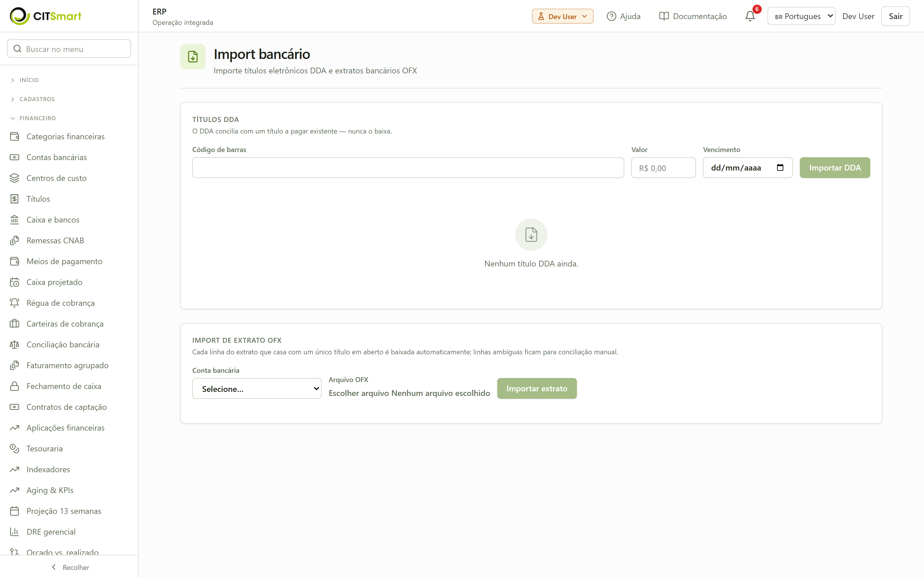Click the Sair logout button
Viewport: 924px width, 578px height.
tap(895, 16)
